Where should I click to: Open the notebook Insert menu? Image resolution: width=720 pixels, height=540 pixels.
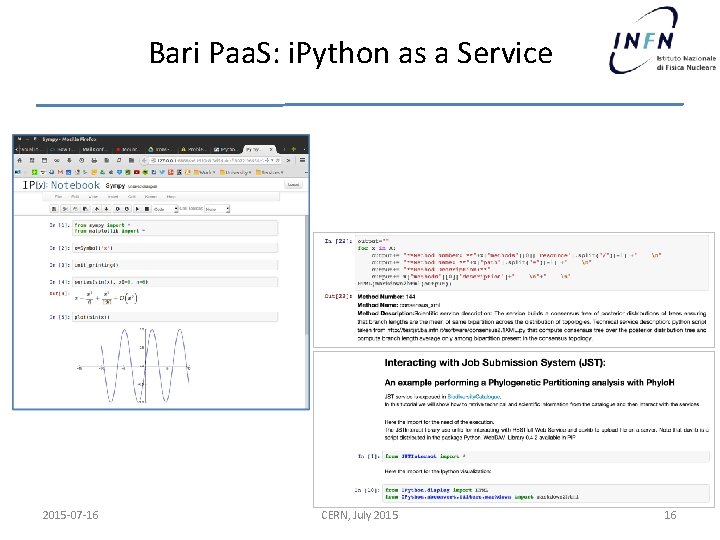pos(113,197)
